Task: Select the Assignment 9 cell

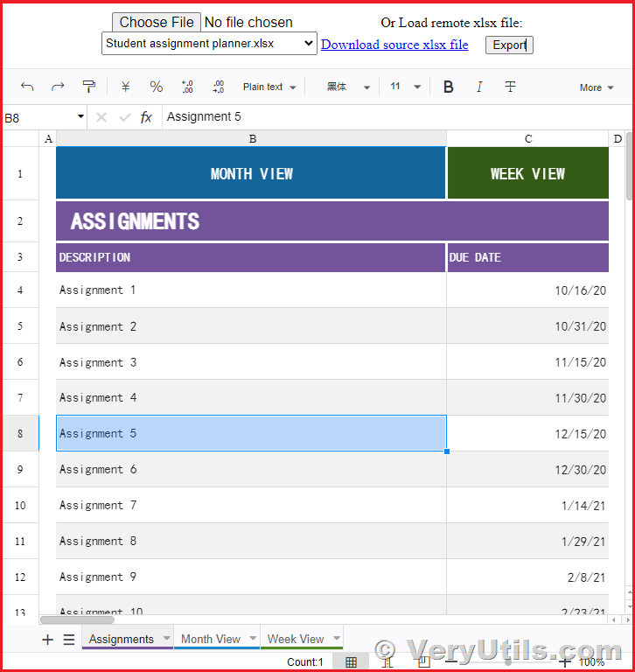Action: (251, 577)
